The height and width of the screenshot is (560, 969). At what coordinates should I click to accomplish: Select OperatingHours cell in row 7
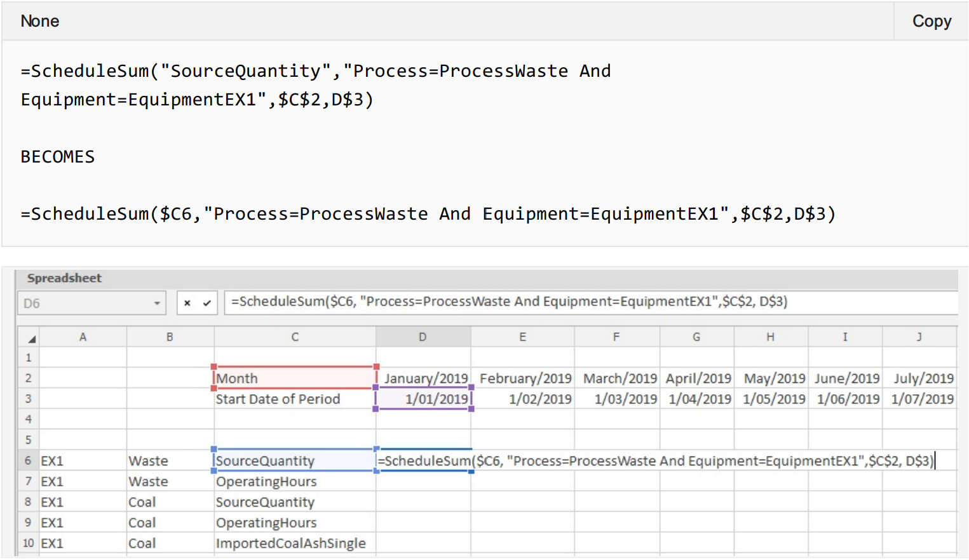click(x=295, y=482)
